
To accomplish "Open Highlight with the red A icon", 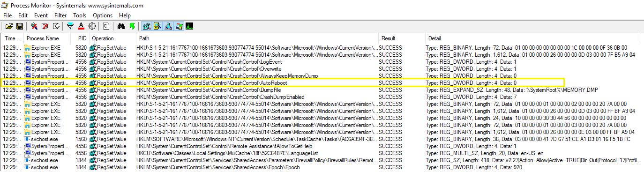I will click(81, 26).
